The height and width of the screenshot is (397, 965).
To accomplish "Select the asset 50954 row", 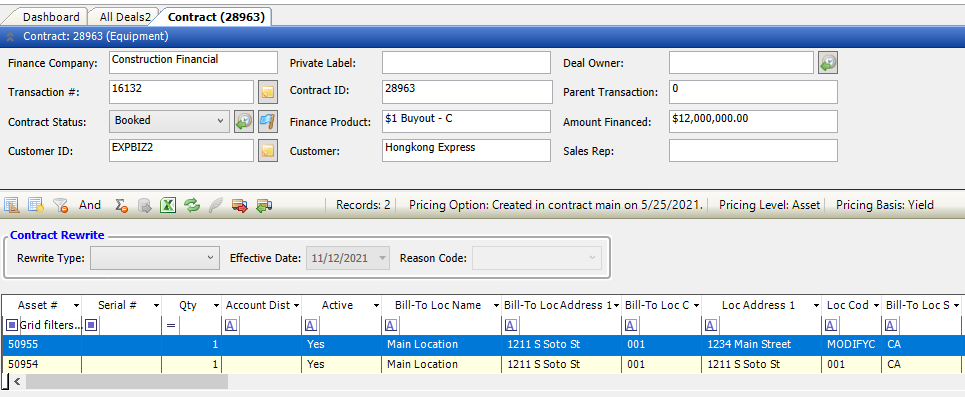I will click(481, 364).
